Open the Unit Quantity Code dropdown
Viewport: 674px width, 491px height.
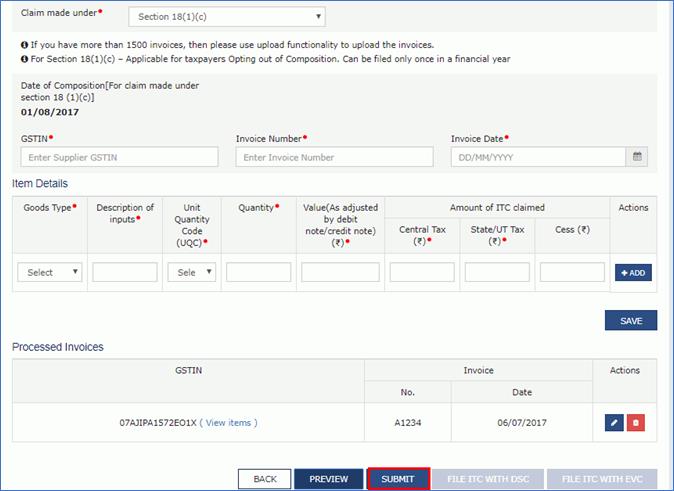[192, 272]
